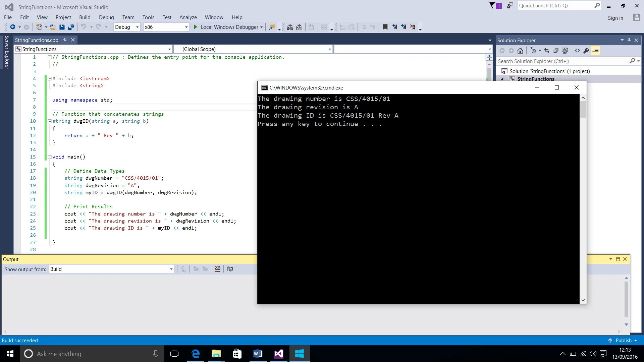Clear all Output window text
This screenshot has height=362, width=644.
(218, 269)
